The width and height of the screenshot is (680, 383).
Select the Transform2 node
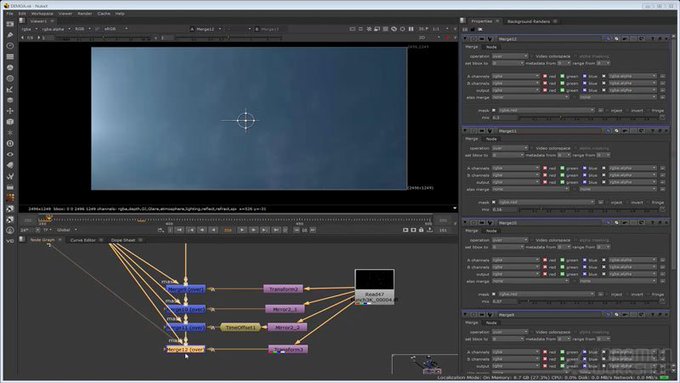click(x=283, y=288)
